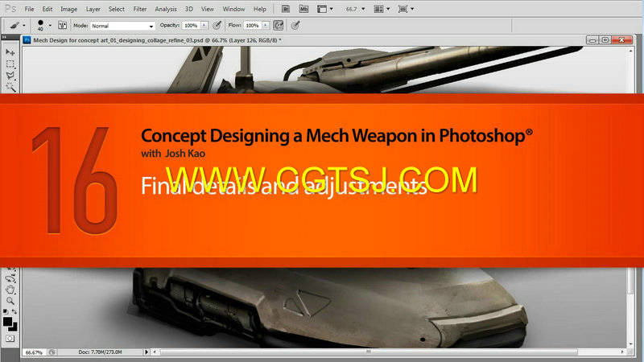The width and height of the screenshot is (644, 362).
Task: Toggle Quick Mask mode
Action: coord(10,339)
